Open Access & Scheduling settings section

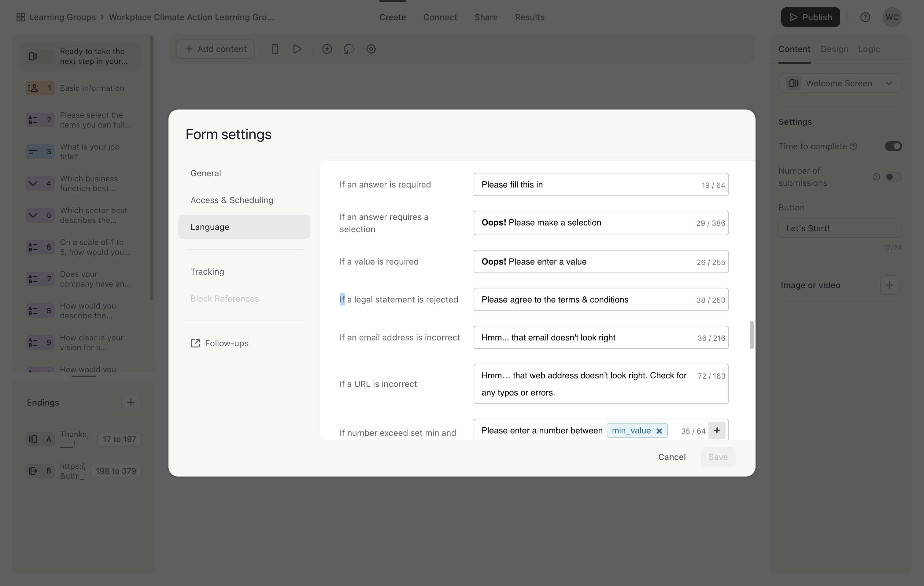pyautogui.click(x=244, y=200)
